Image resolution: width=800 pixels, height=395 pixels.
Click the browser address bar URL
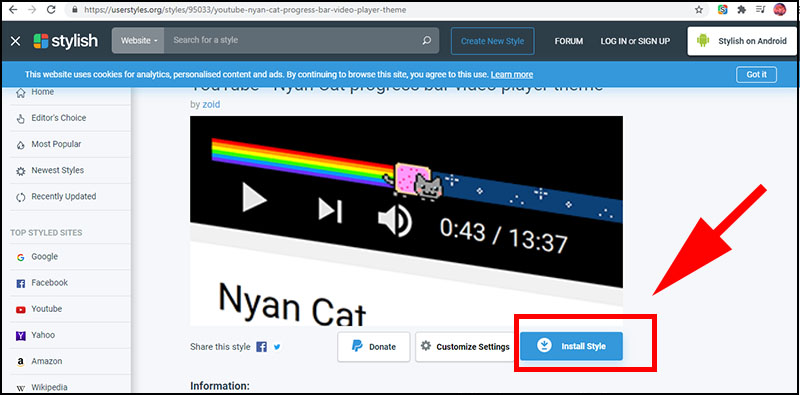[245, 10]
